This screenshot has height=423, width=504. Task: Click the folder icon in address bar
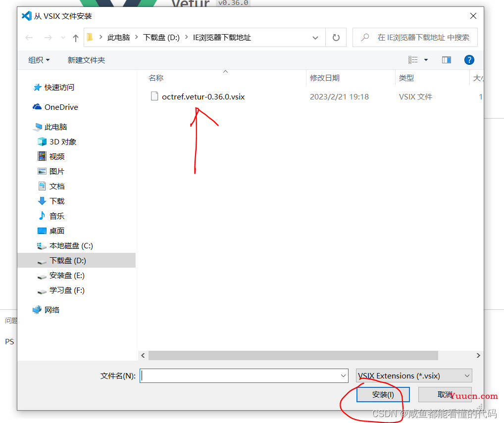point(90,38)
